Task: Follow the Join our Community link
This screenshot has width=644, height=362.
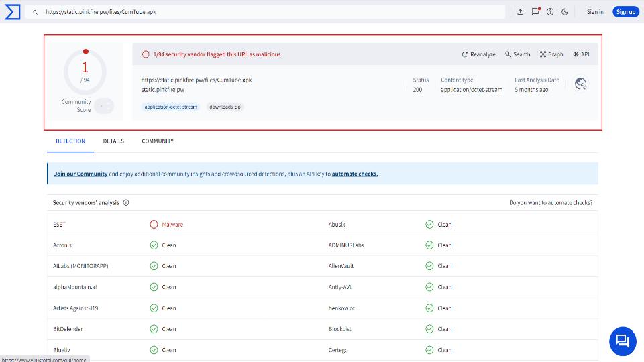Action: click(x=80, y=174)
